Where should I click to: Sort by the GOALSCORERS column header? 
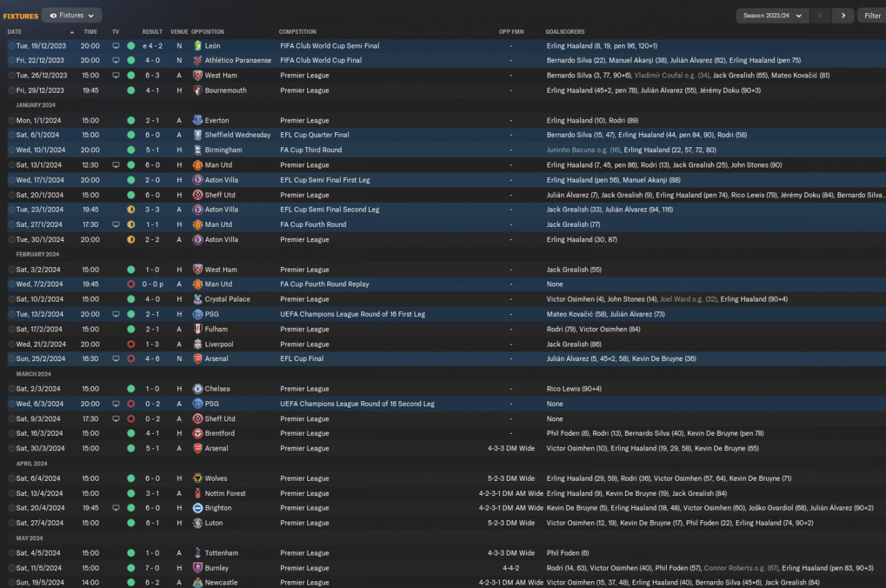pos(565,32)
